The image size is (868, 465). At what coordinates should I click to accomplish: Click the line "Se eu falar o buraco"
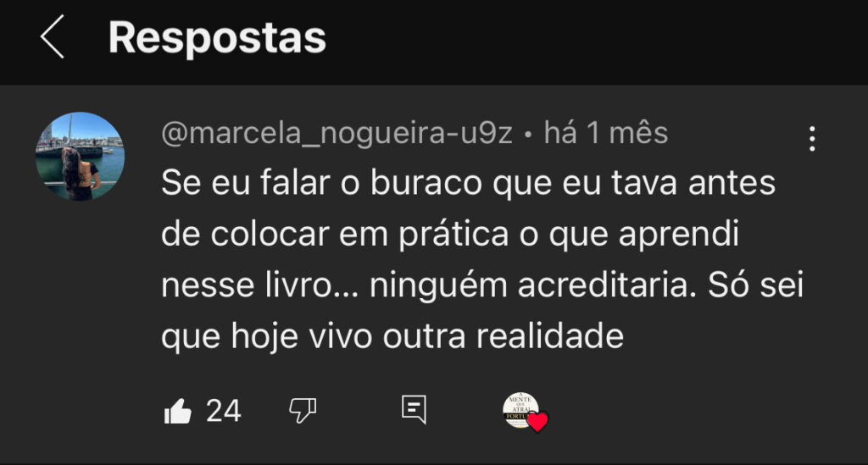(x=321, y=182)
